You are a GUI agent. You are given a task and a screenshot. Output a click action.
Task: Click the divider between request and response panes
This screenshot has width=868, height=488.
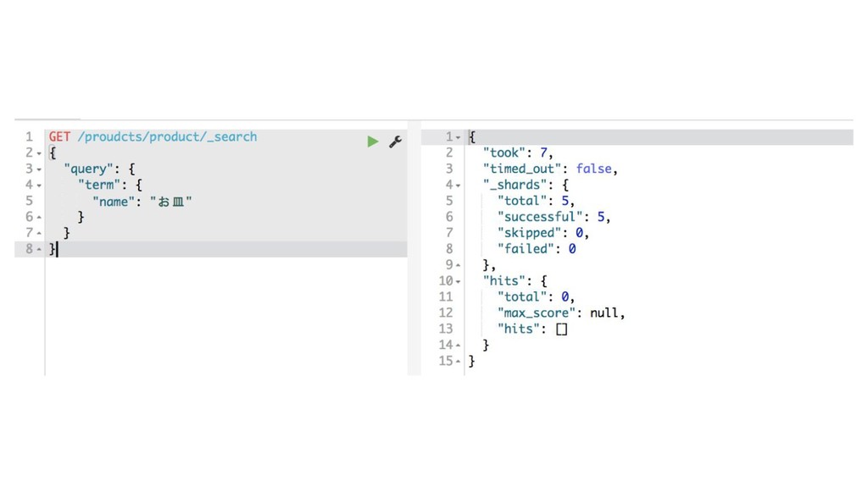click(414, 248)
